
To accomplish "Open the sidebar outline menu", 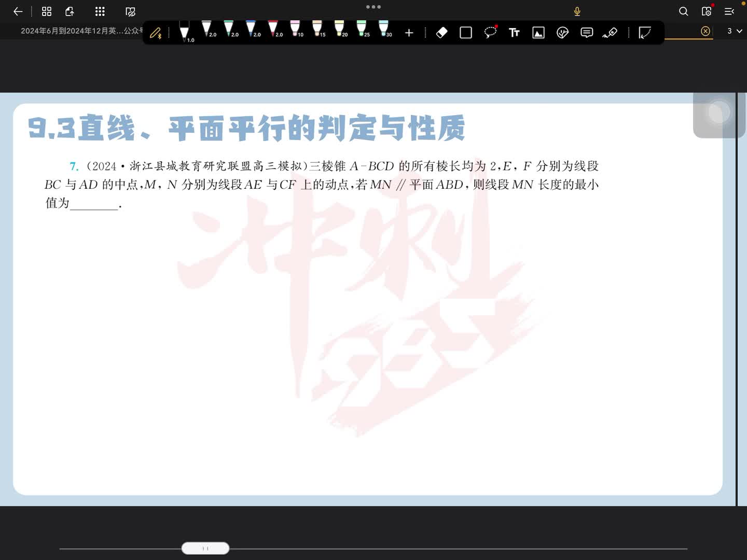I will click(x=729, y=11).
